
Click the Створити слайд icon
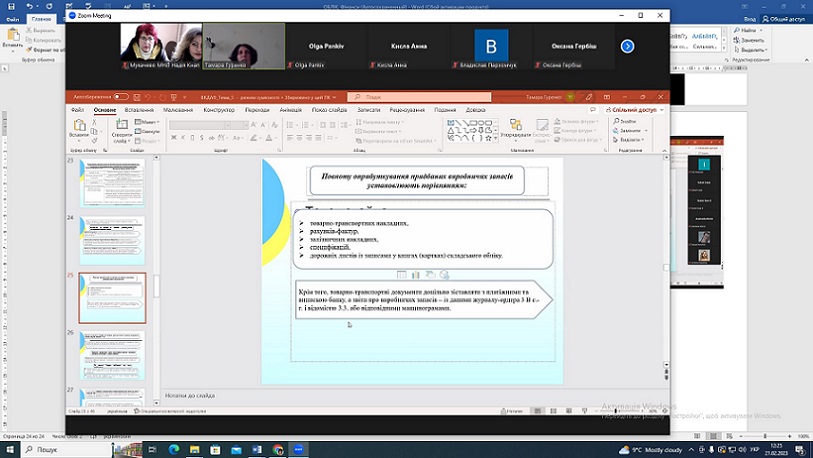click(122, 124)
